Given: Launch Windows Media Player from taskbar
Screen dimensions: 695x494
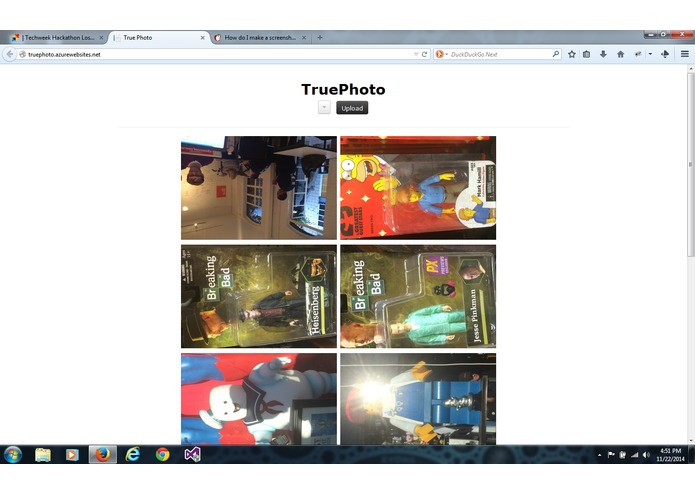Looking at the screenshot, I should pos(72,455).
